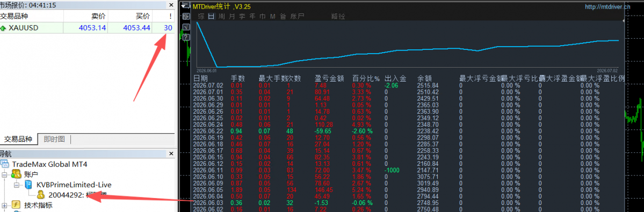
Task: Click the KVBPrimeLimited-Live server icon
Action: click(28, 185)
